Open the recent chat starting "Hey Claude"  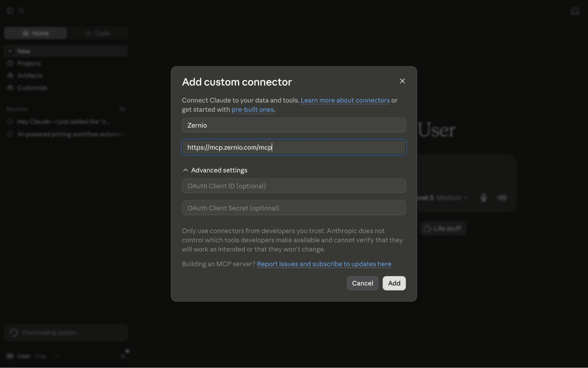pyautogui.click(x=66, y=122)
